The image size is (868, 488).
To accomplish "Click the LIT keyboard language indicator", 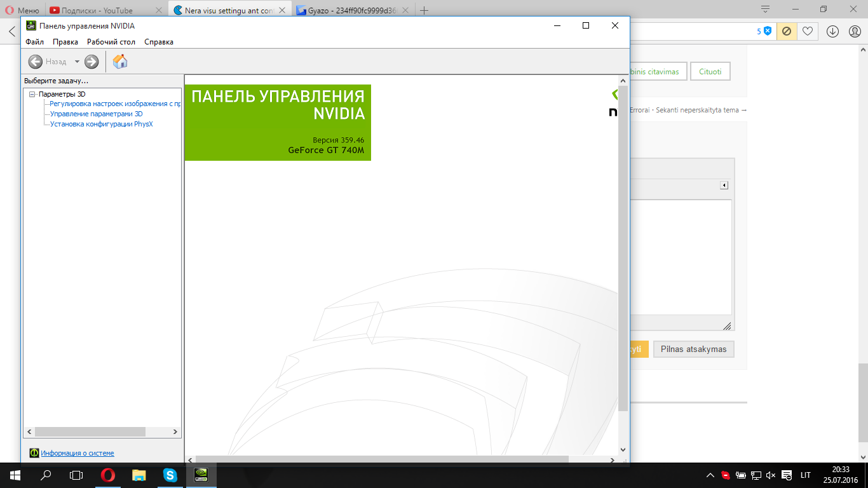I will (805, 475).
